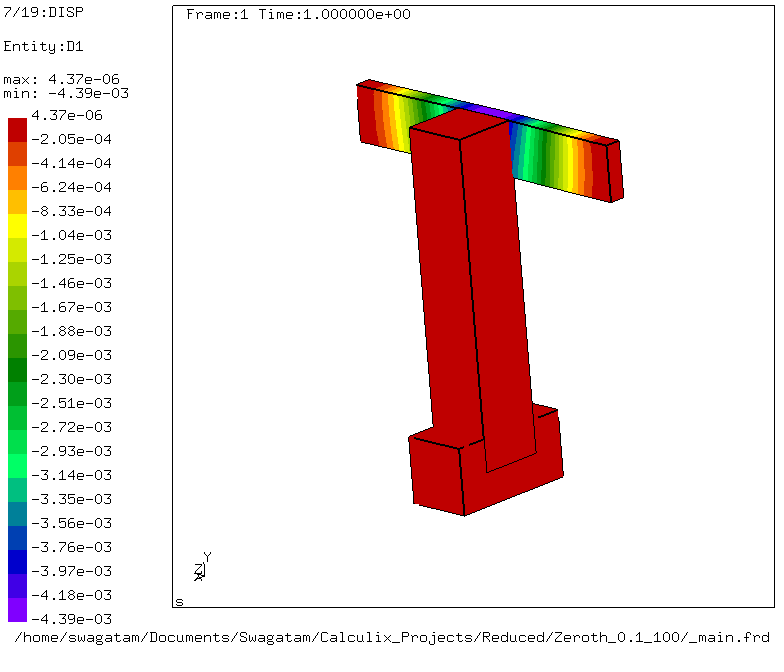Click the _main.frd file path text

[x=392, y=638]
